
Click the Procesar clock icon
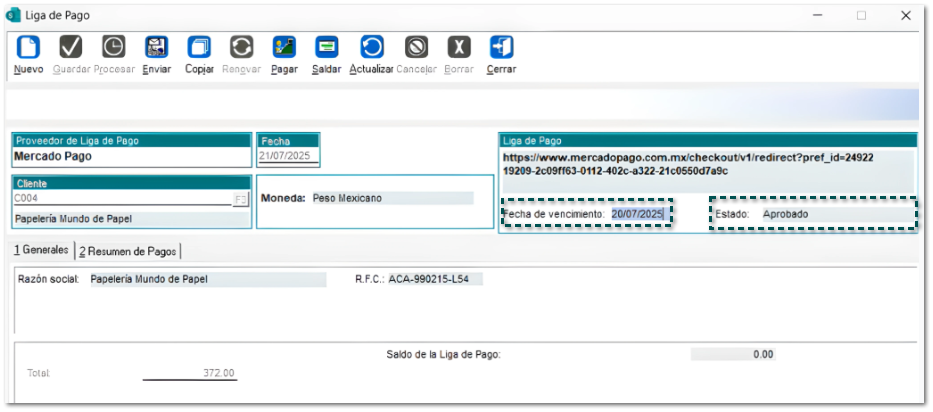(114, 47)
